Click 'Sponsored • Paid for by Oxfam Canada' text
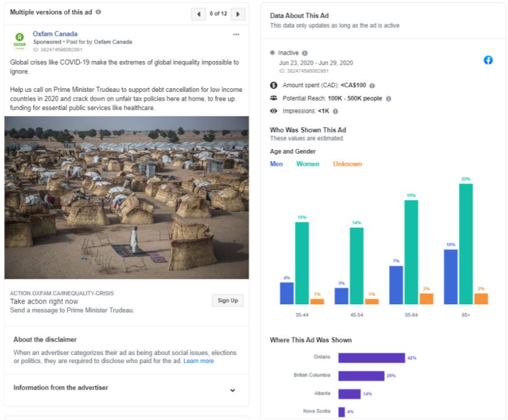The height and width of the screenshot is (420, 508). [83, 42]
